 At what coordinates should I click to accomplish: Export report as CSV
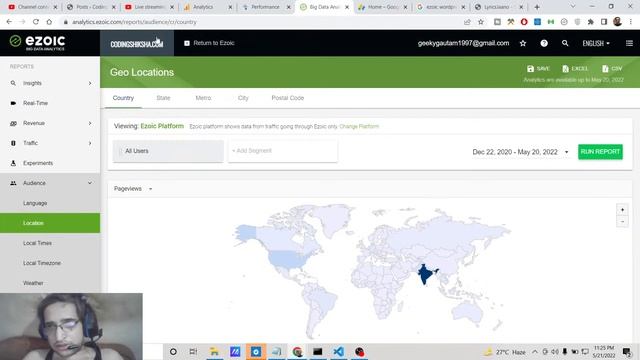coord(612,69)
